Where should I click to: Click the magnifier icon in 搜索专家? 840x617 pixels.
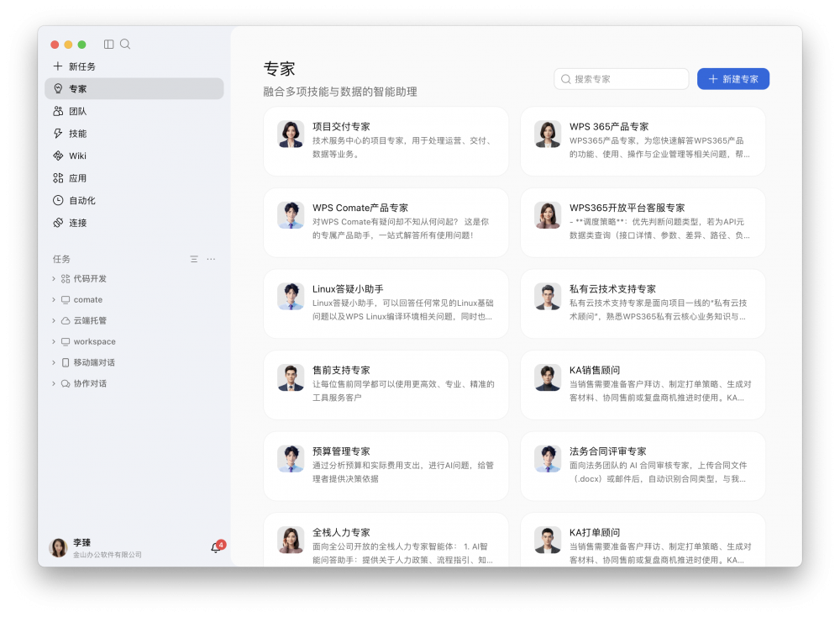point(565,79)
